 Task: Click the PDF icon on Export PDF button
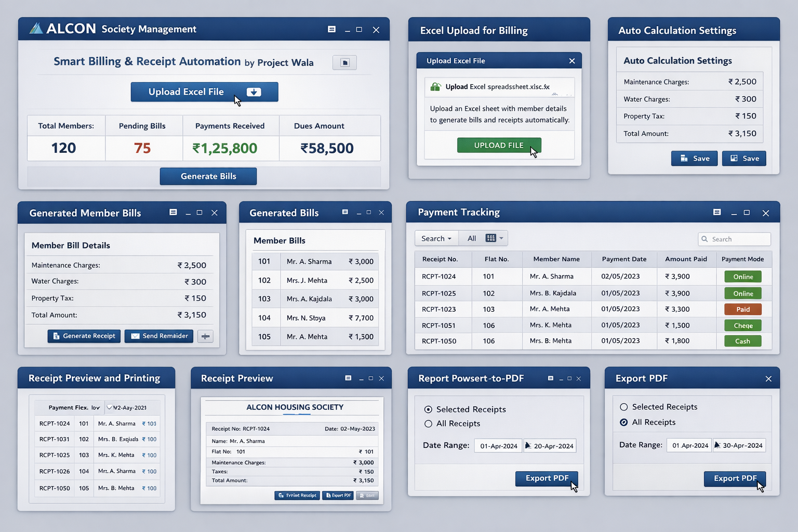(328, 495)
